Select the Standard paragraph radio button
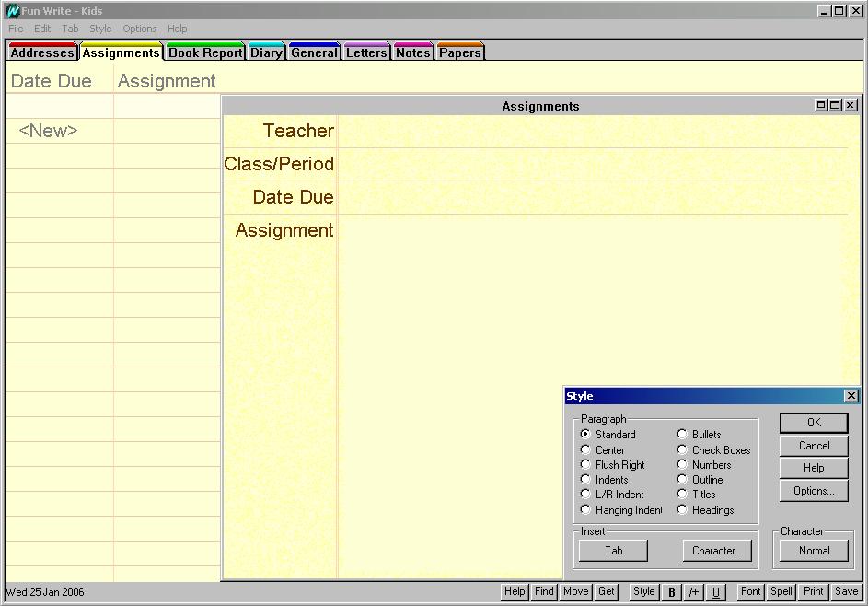 pyautogui.click(x=585, y=434)
